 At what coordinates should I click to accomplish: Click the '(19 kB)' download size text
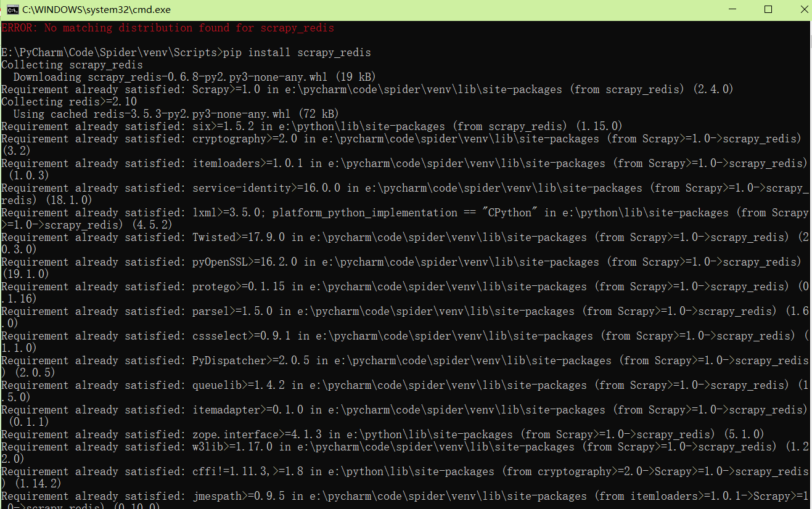click(x=356, y=77)
